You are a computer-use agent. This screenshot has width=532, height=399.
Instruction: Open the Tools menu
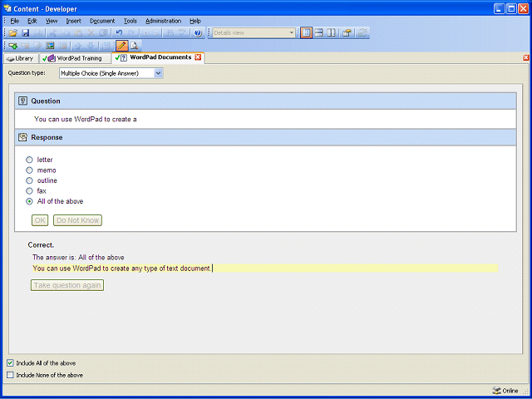point(131,21)
